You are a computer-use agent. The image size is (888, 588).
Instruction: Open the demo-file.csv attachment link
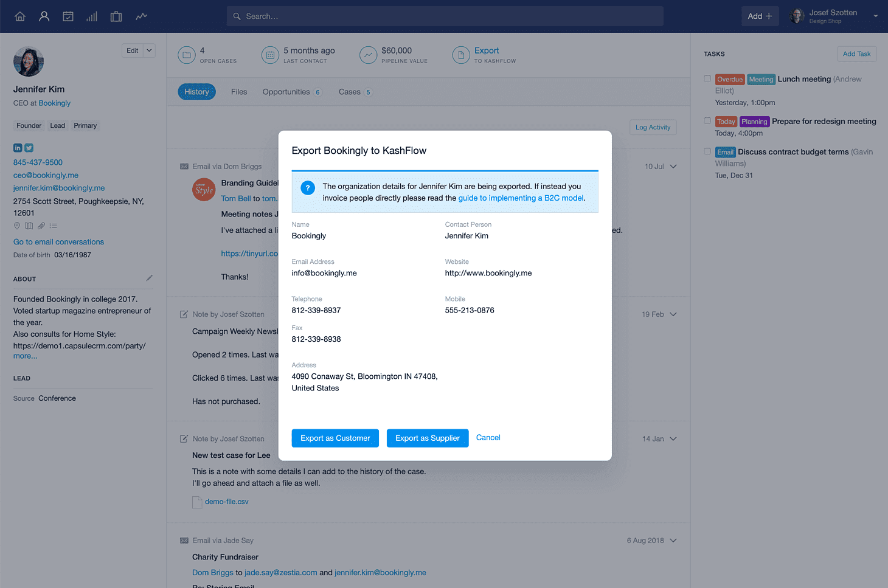(x=226, y=502)
